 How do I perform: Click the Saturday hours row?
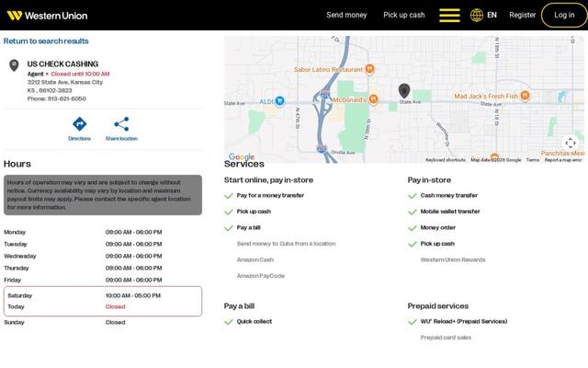click(103, 295)
